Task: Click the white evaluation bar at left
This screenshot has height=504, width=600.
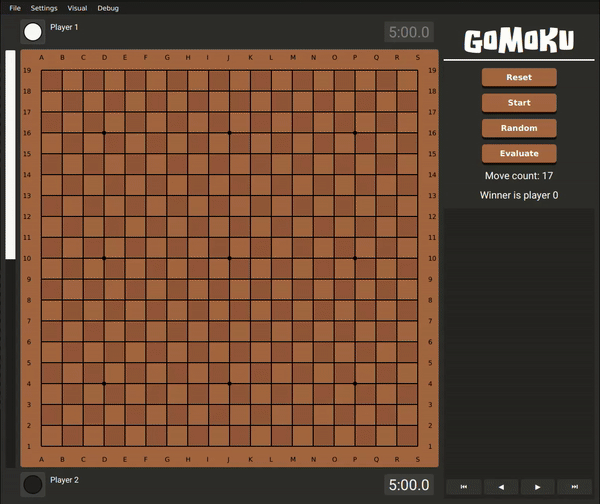Action: click(11, 155)
